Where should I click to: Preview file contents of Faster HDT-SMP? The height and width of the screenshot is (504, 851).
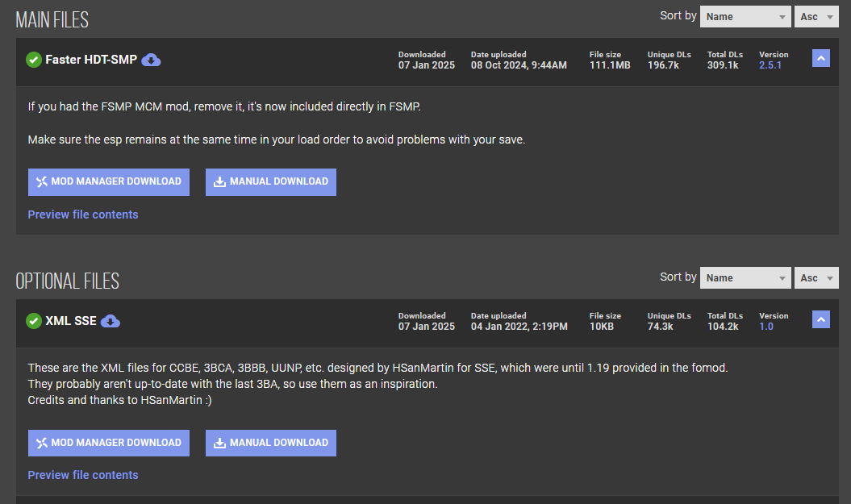pyautogui.click(x=83, y=215)
